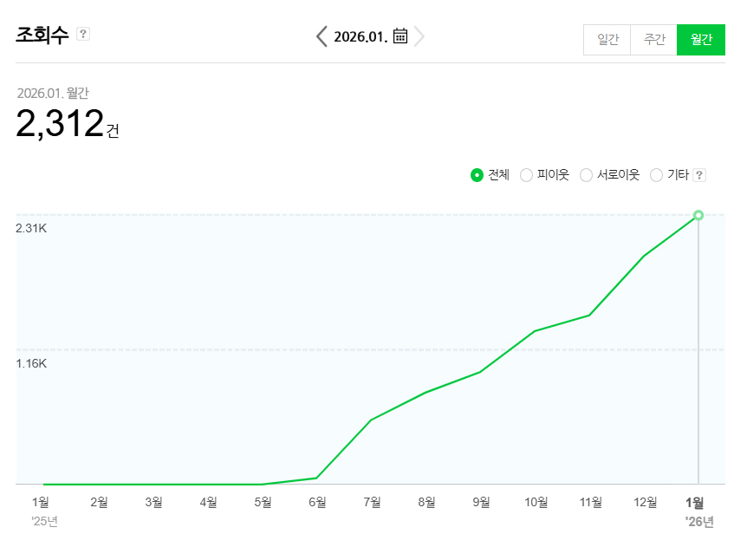This screenshot has width=747, height=560.
Task: Select the 기타 radio option
Action: (x=656, y=175)
